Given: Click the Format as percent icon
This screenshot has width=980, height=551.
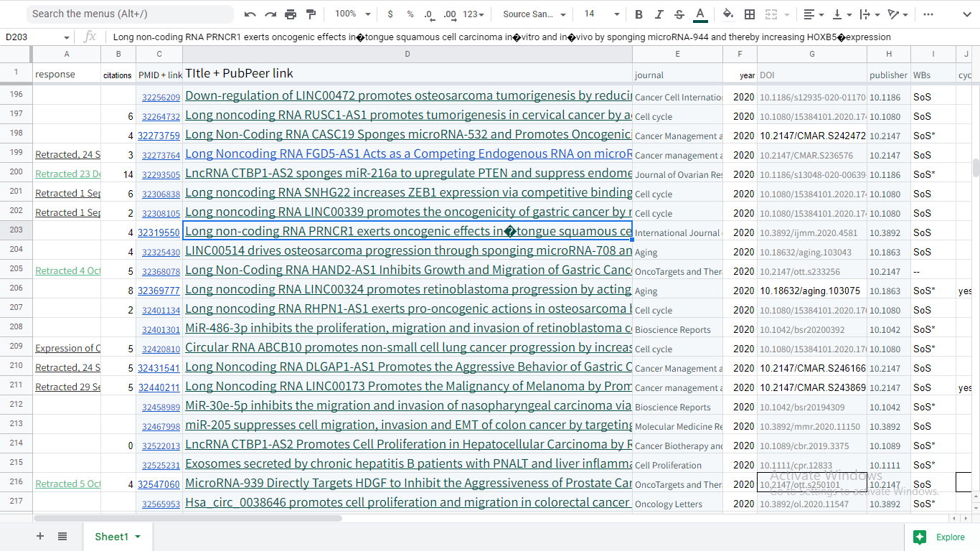Looking at the screenshot, I should (410, 14).
